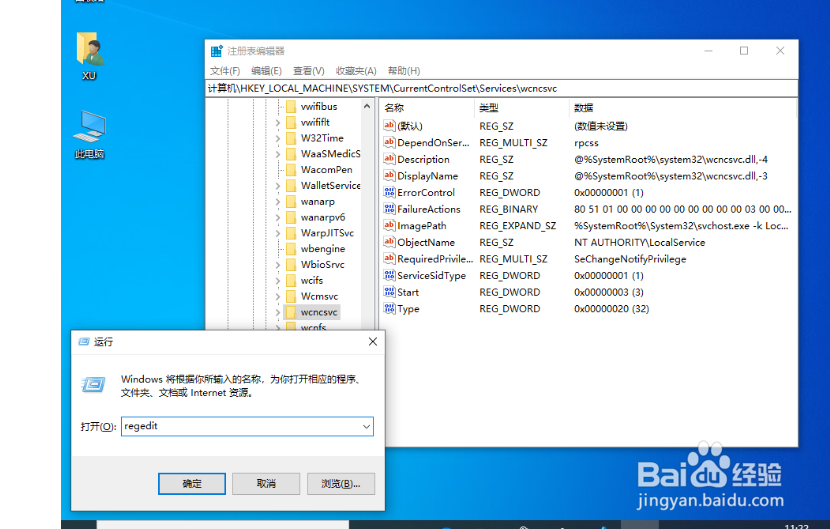This screenshot has width=830, height=529.
Task: Click the Description string value icon
Action: point(389,159)
